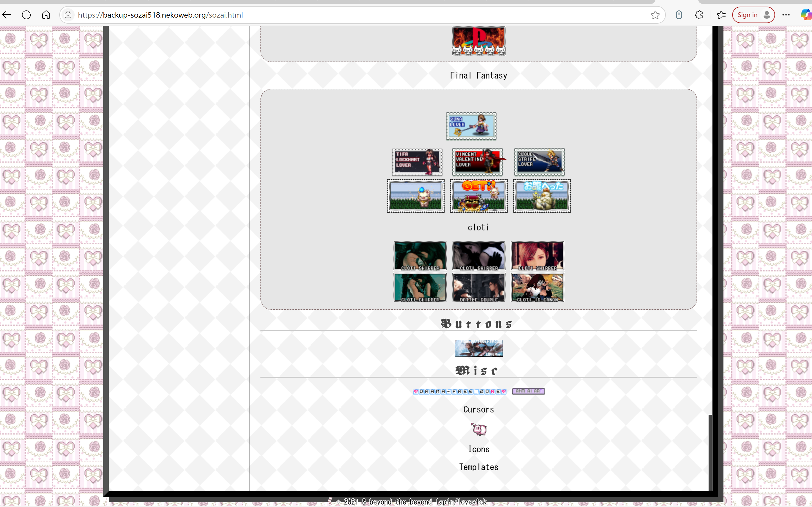Click the Buttons heading

477,324
